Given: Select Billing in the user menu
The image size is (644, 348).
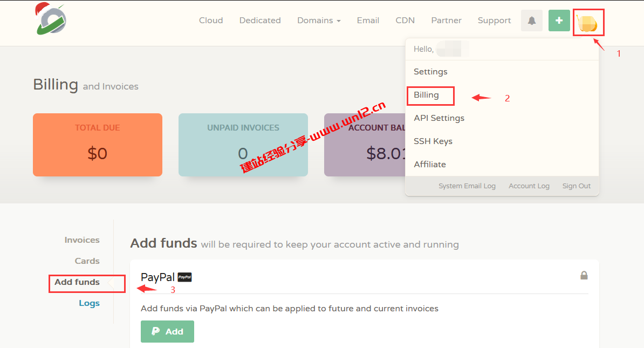Looking at the screenshot, I should [426, 95].
